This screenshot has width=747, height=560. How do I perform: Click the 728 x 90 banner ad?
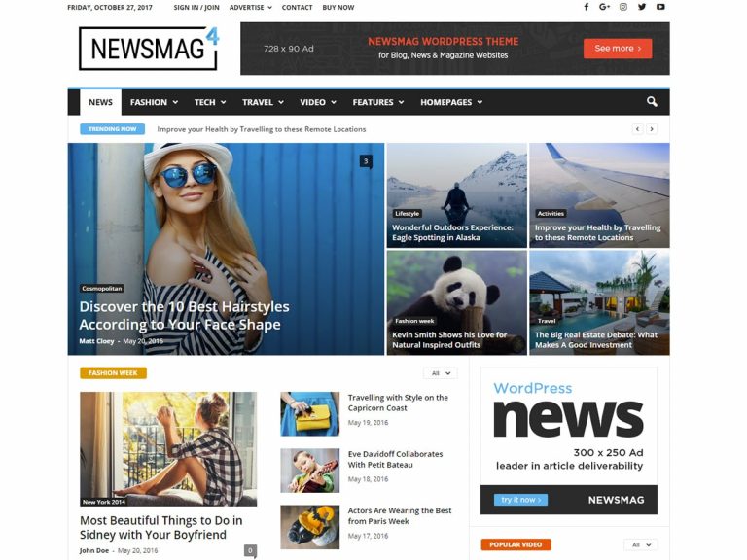pos(455,49)
